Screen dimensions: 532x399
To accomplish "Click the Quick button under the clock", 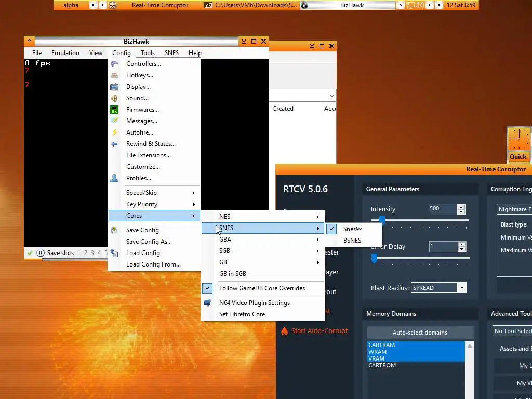I will click(518, 157).
